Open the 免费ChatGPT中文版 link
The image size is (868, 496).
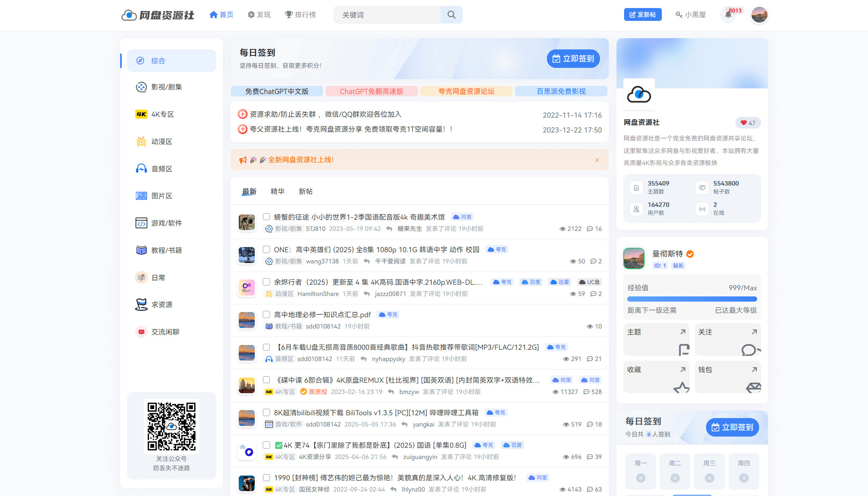click(x=277, y=92)
